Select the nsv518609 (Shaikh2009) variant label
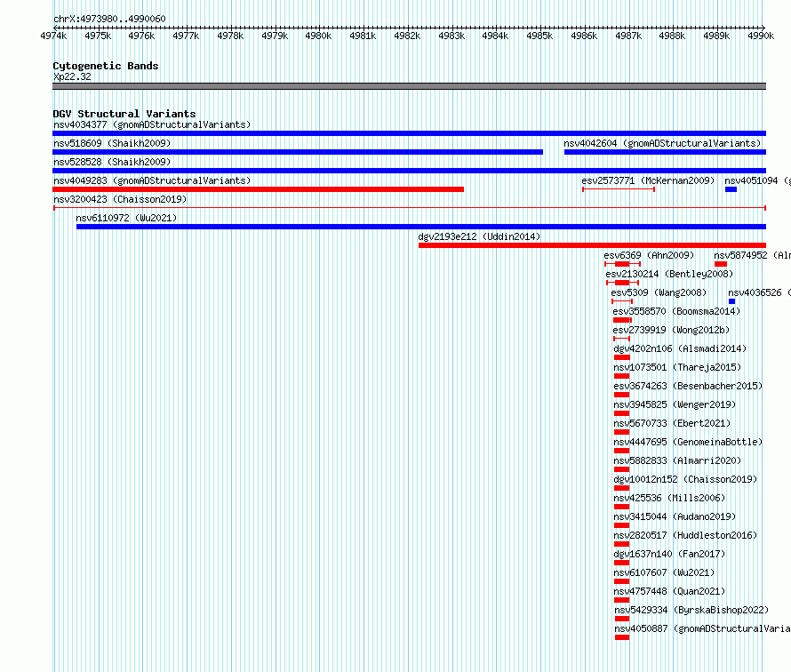 (112, 143)
